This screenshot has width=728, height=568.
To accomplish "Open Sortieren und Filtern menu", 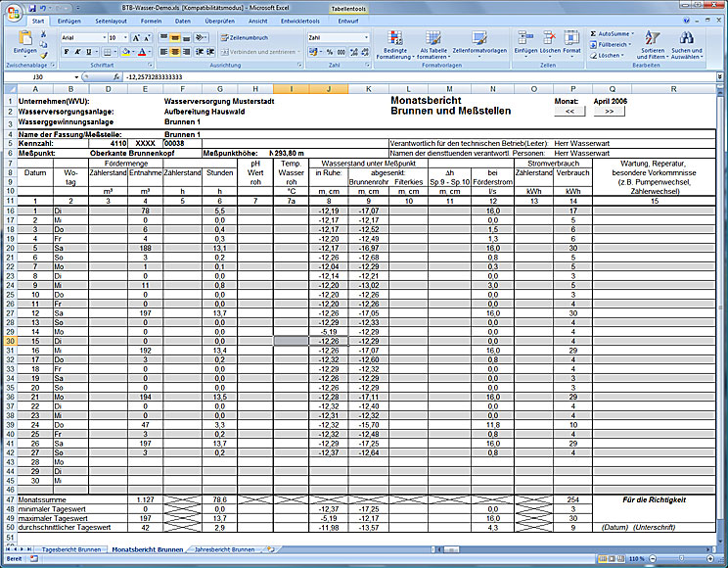I will (653, 45).
